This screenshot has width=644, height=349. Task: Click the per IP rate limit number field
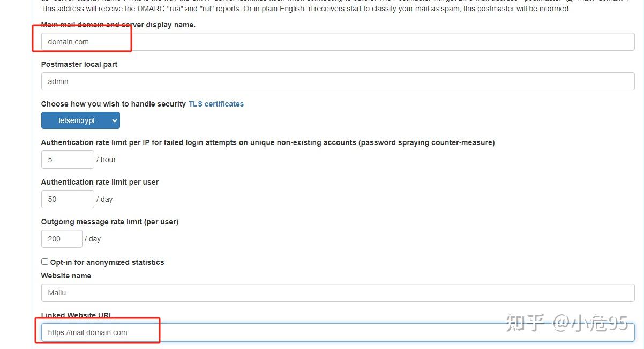point(67,160)
